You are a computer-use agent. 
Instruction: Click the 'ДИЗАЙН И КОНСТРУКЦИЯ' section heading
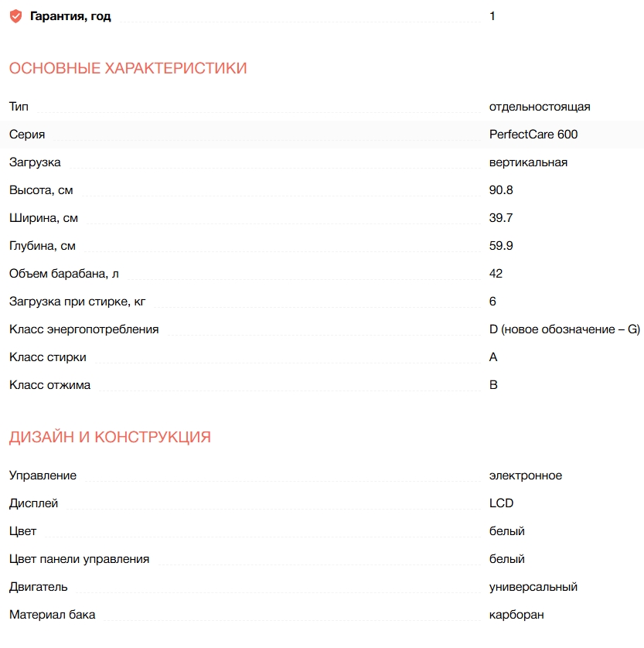110,437
